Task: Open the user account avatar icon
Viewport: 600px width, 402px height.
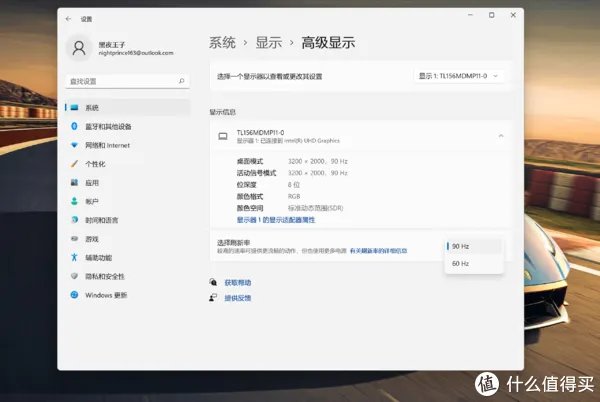Action: (79, 48)
